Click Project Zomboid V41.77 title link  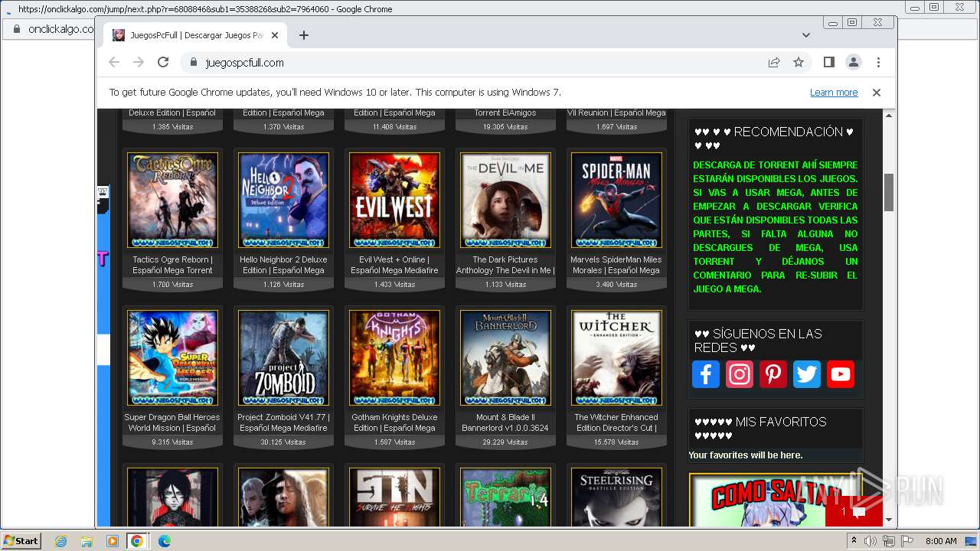coord(283,422)
